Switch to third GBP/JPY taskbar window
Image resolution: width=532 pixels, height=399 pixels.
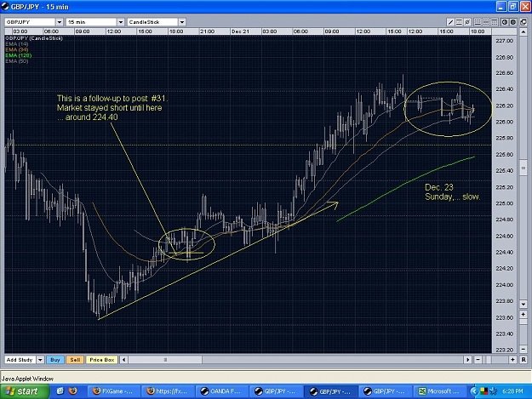pyautogui.click(x=385, y=391)
